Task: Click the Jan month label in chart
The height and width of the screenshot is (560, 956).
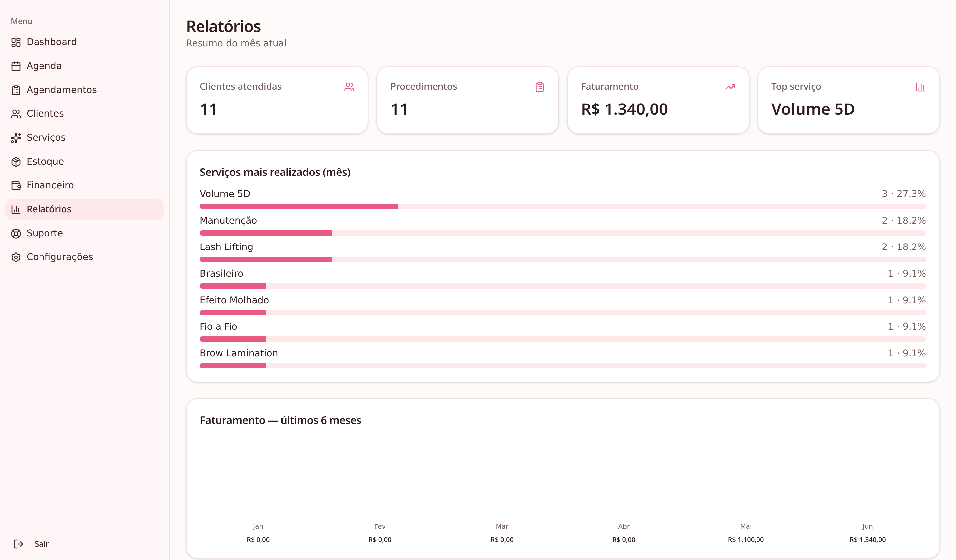Action: (x=258, y=526)
